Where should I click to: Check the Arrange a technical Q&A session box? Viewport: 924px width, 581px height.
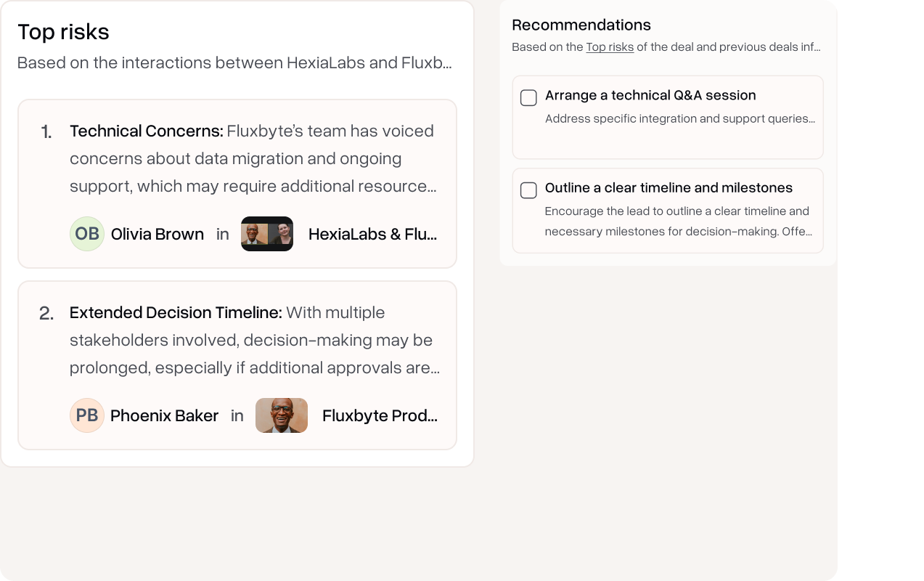pyautogui.click(x=529, y=97)
